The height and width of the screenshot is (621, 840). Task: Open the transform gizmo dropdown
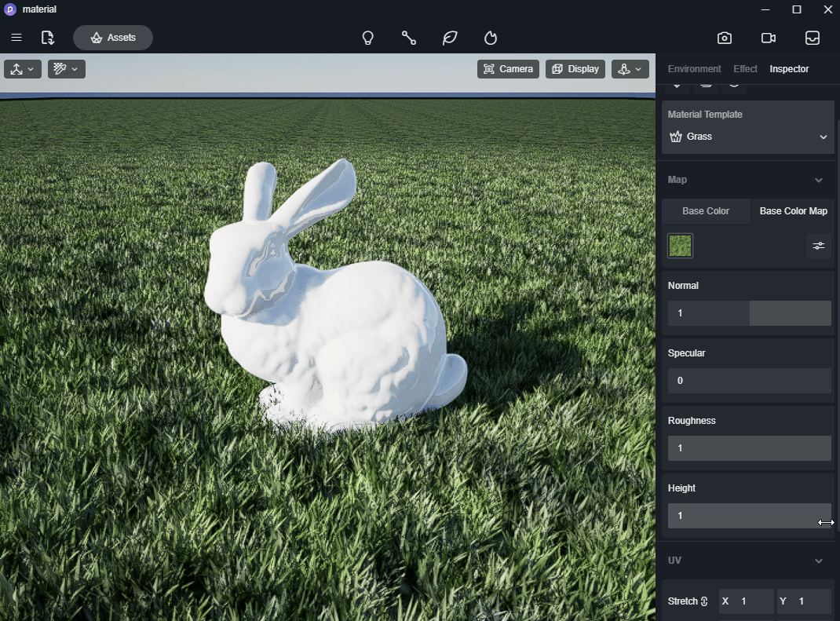pyautogui.click(x=23, y=69)
